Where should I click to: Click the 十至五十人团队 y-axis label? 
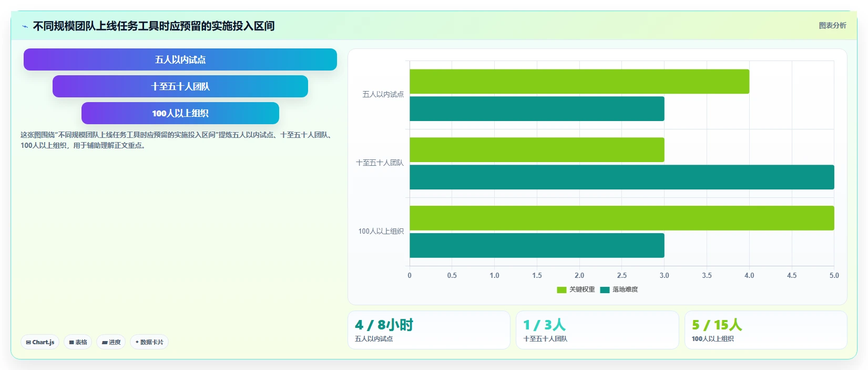coord(380,163)
